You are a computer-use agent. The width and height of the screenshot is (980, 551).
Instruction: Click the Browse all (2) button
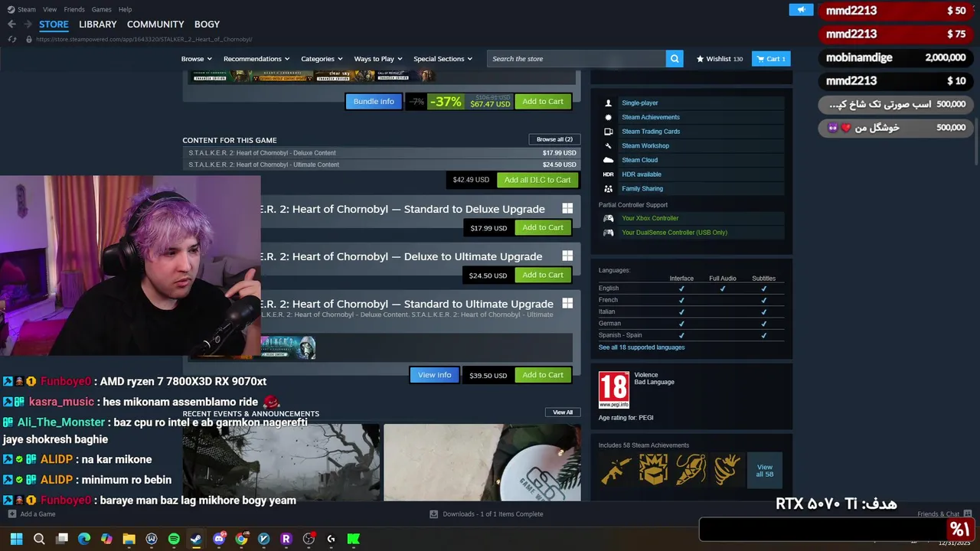coord(554,139)
